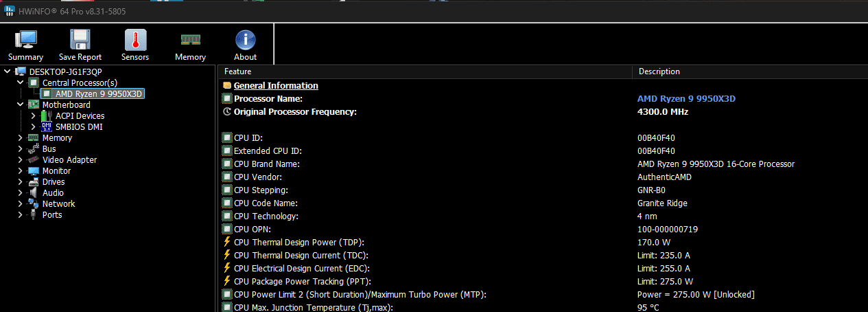
Task: Collapse the Central Processor(s) branch
Action: click(x=21, y=82)
